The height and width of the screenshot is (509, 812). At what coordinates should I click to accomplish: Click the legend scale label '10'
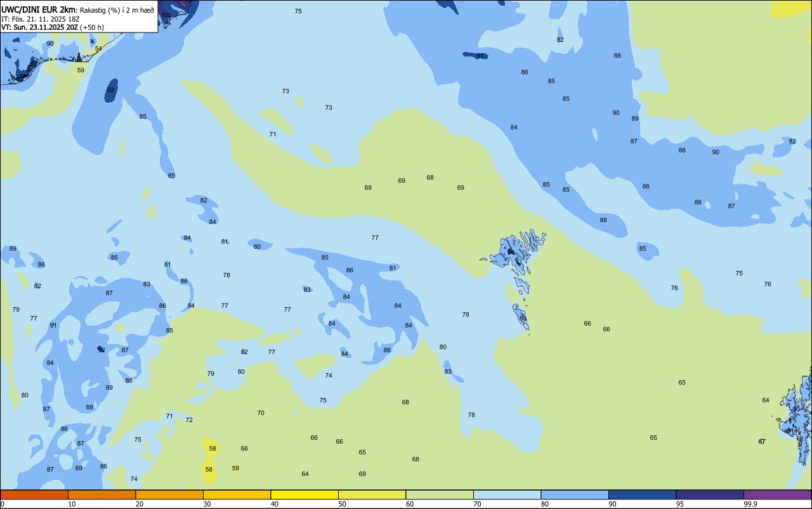72,504
